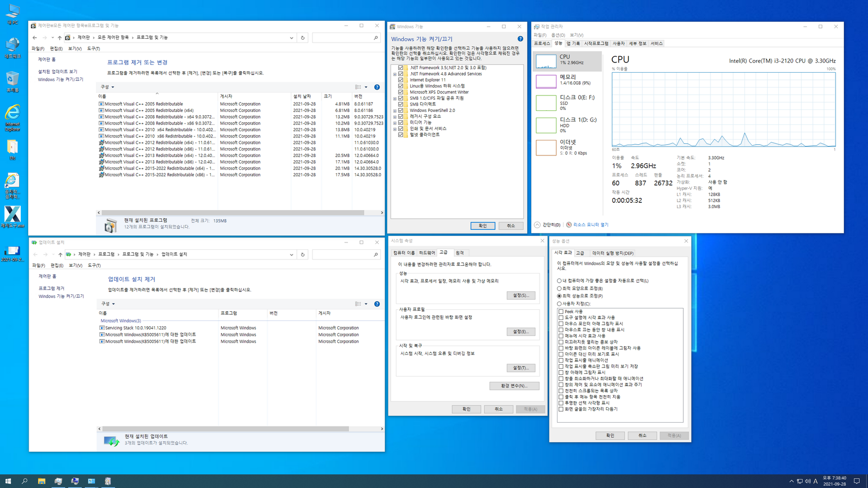The image size is (868, 488).
Task: Open the Etc folder on desktop
Action: pyautogui.click(x=12, y=150)
